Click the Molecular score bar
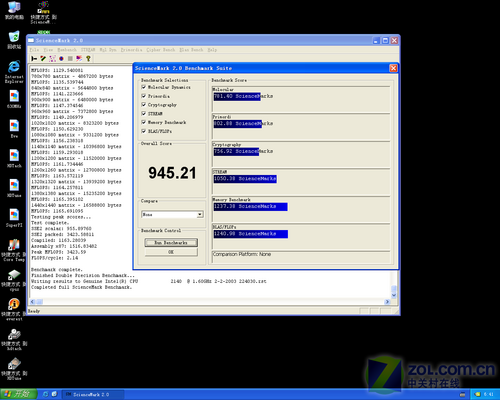Image resolution: width=500 pixels, height=400 pixels. click(237, 96)
